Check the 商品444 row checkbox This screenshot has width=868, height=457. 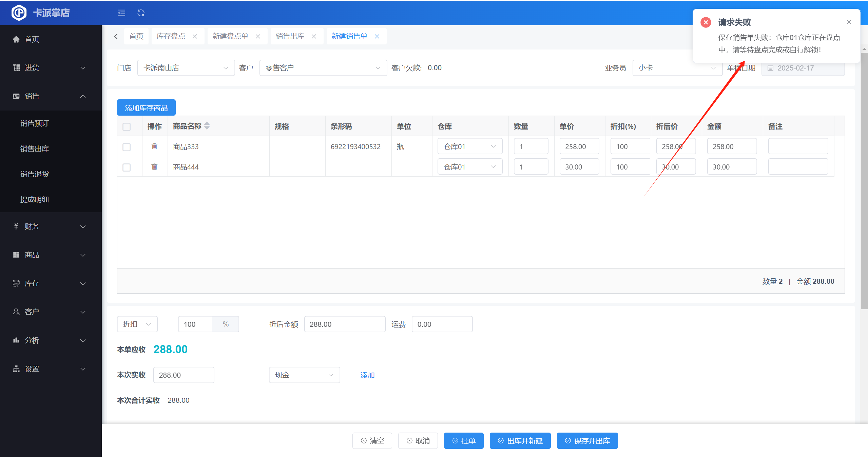[127, 167]
